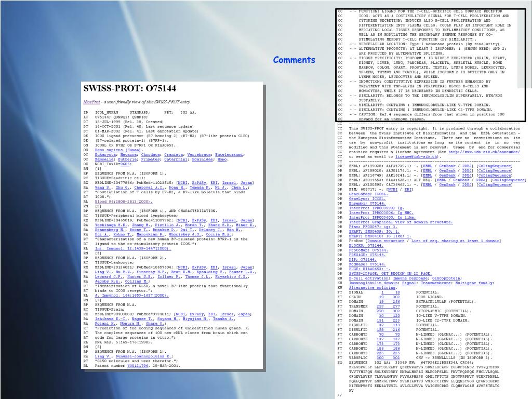The width and height of the screenshot is (532, 399).
Task: Follow the B-cell activation keyword link
Action: click(369, 278)
